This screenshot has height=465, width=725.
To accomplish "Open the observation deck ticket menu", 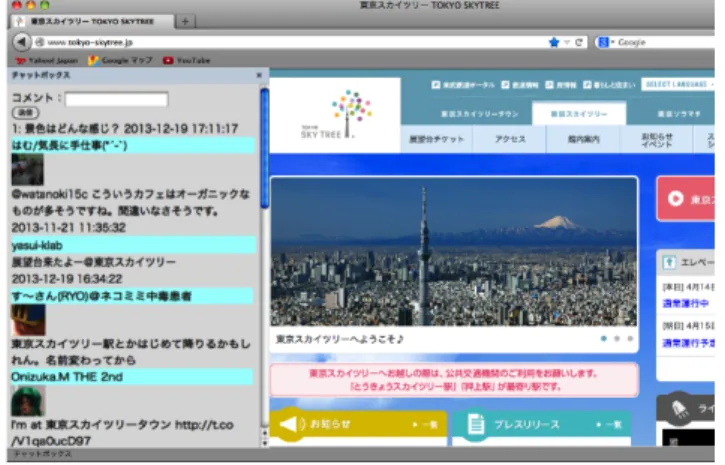I will (x=436, y=139).
